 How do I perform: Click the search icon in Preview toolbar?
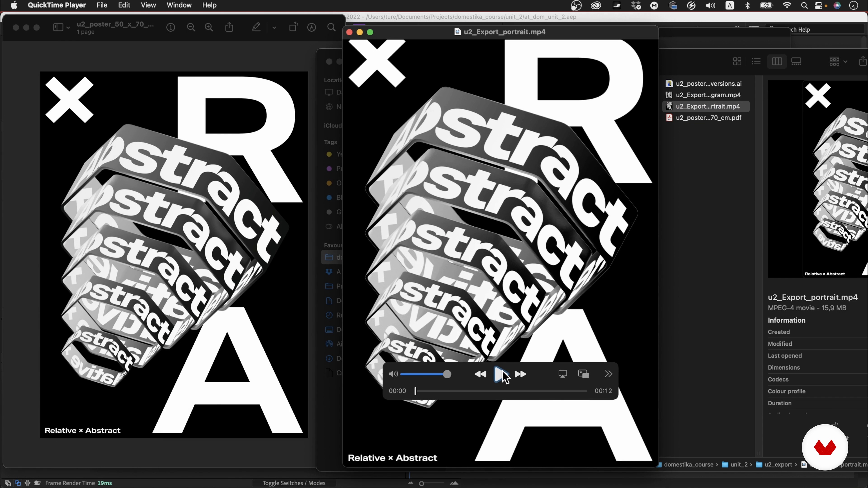332,27
